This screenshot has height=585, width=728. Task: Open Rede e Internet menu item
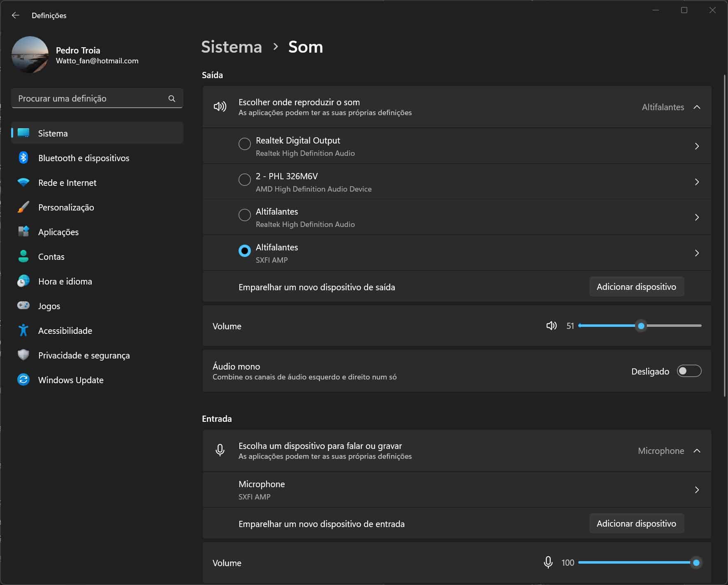point(67,183)
